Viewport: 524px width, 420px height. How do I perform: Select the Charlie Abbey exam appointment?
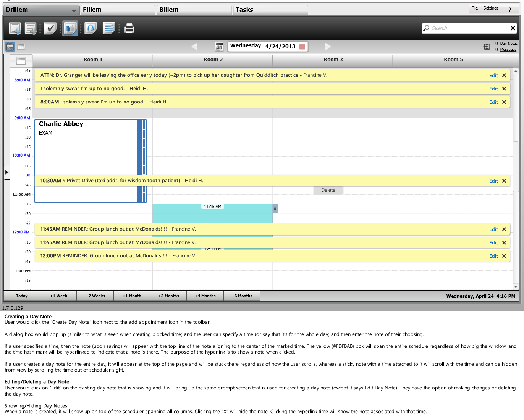coord(91,161)
